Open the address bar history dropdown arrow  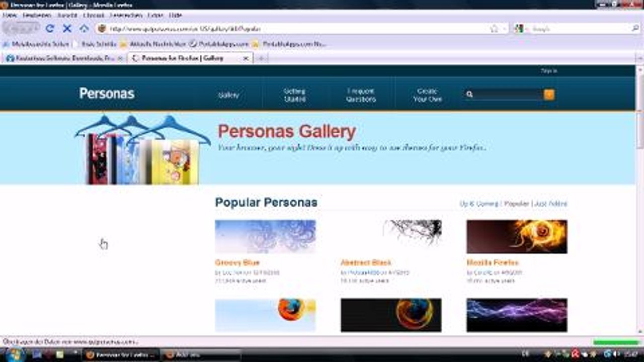[x=504, y=29]
